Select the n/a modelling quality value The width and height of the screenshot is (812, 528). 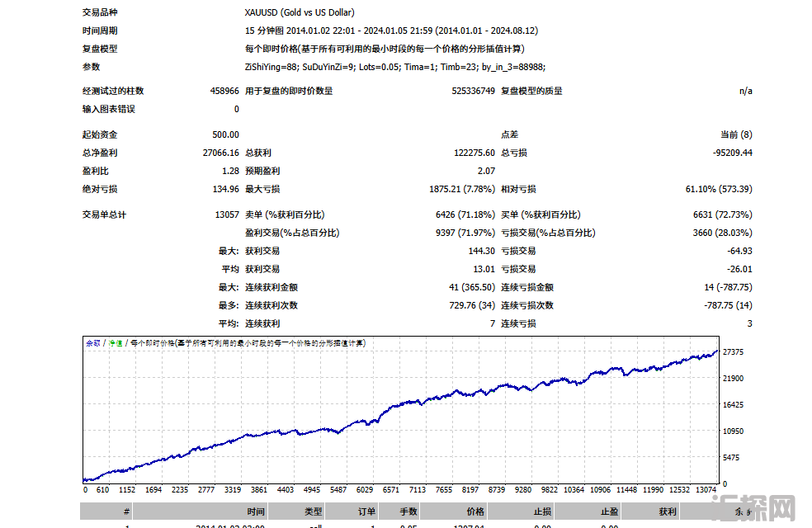point(745,91)
